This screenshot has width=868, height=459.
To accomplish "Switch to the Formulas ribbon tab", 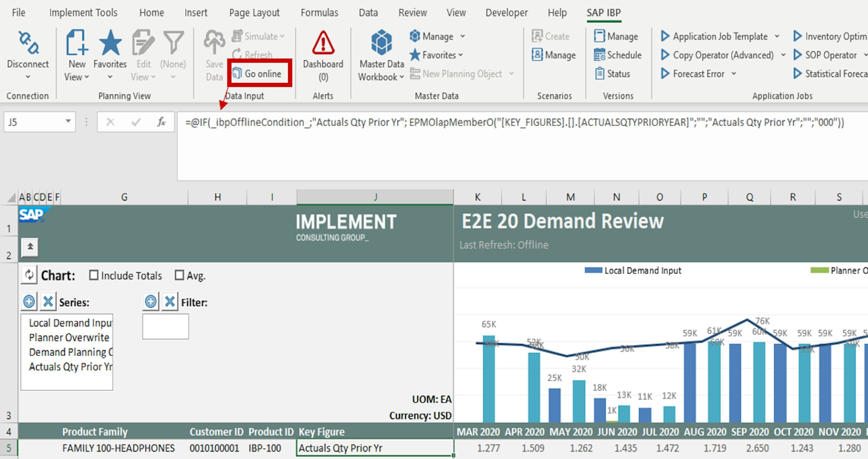I will 319,13.
